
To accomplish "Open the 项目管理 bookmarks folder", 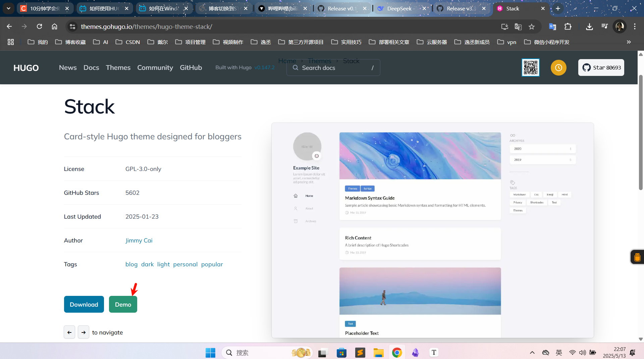I will click(191, 42).
